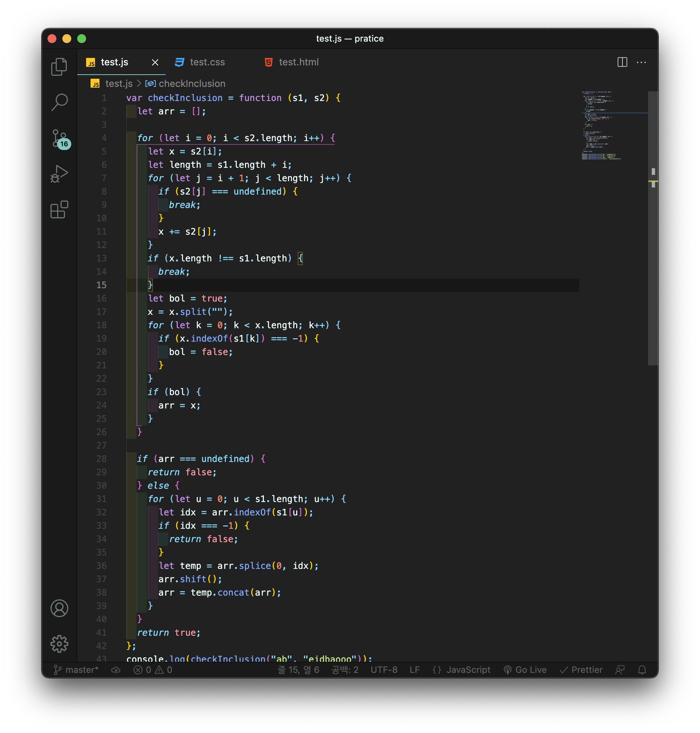Screen dimensions: 700x733
Task: Click the window title 'test.js — pratice'
Action: [350, 39]
